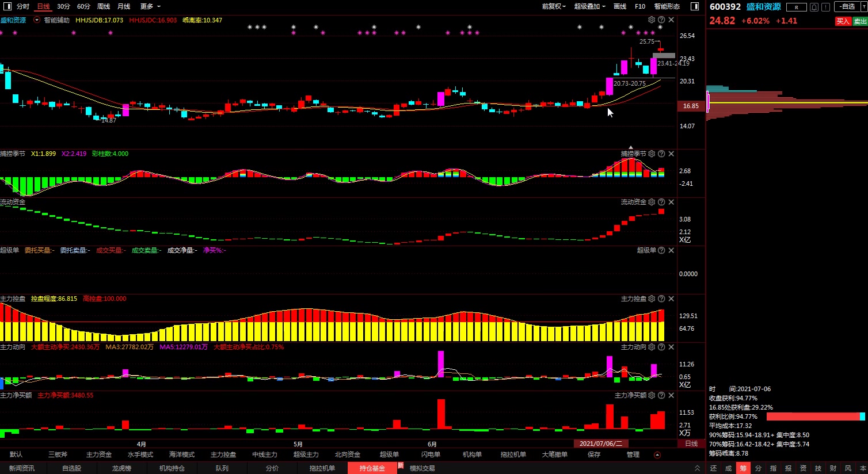The image size is (868, 474).
Task: Open help for 主力动向 indicator
Action: (x=661, y=347)
